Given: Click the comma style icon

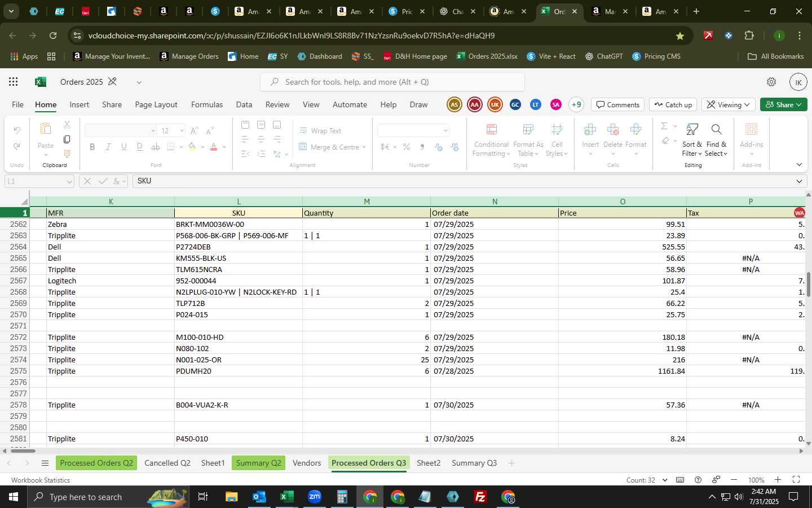Looking at the screenshot, I should [x=422, y=147].
